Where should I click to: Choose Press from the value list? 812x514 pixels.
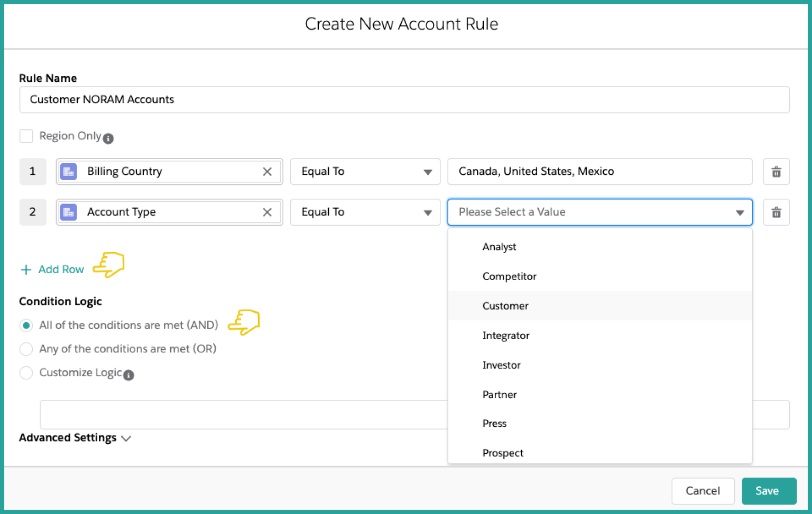(x=600, y=424)
